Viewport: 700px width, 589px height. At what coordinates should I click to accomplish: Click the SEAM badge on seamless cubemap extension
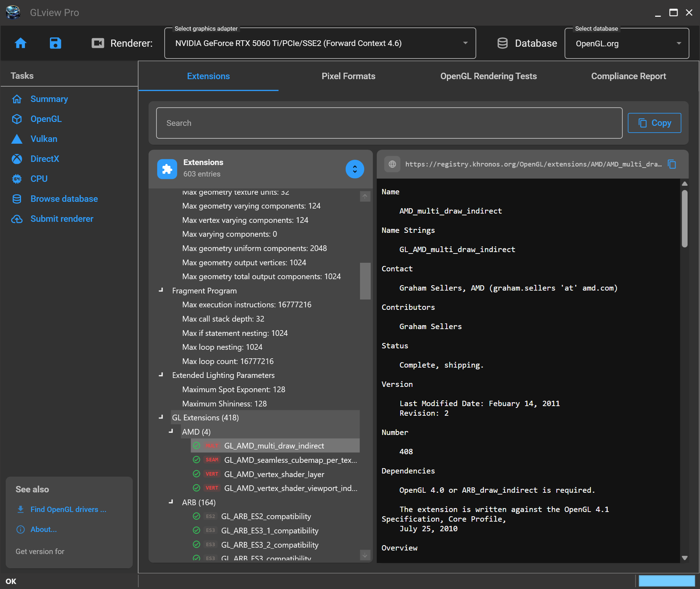[x=212, y=460]
